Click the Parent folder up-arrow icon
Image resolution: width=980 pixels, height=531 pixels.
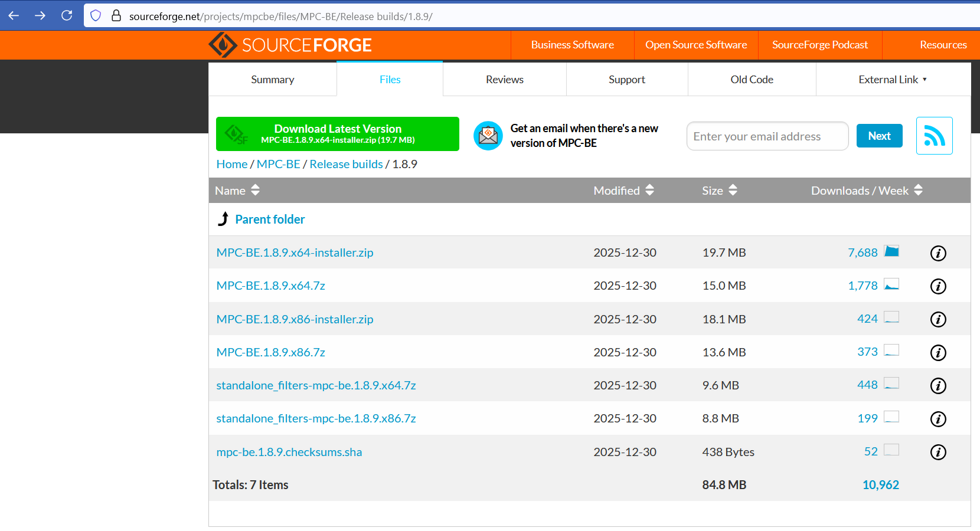[x=223, y=219]
